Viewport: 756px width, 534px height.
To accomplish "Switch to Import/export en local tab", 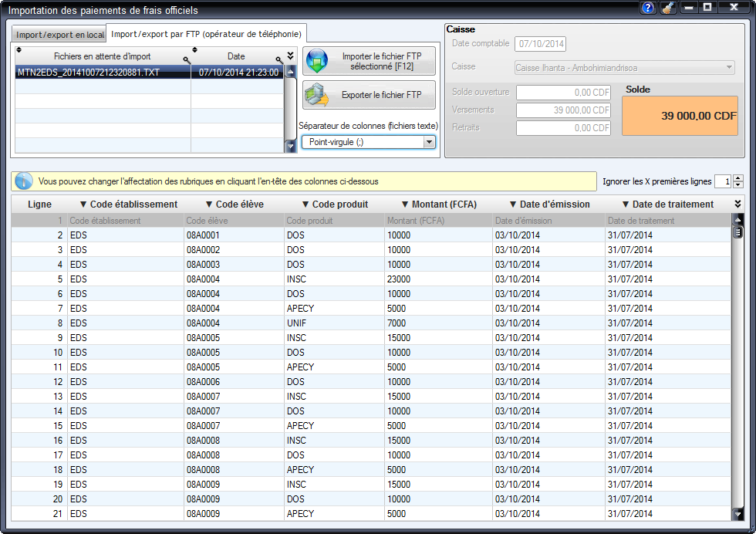I will pyautogui.click(x=60, y=35).
